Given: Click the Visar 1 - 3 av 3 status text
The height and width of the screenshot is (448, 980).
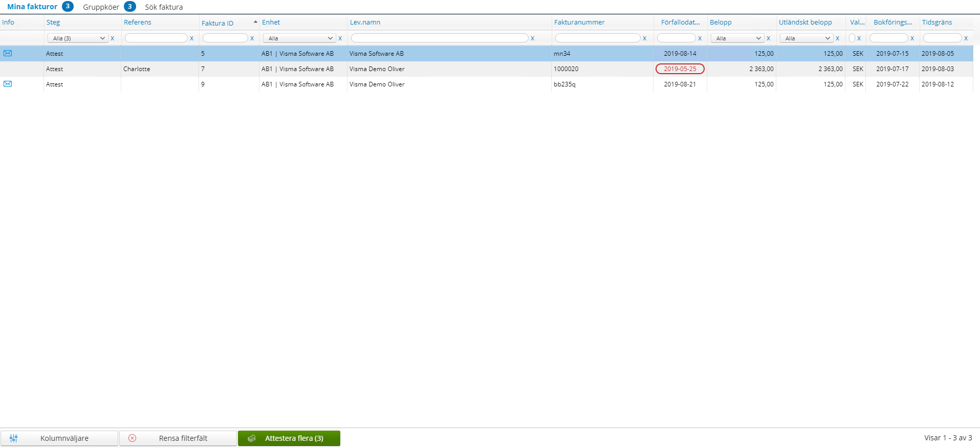Looking at the screenshot, I should click(x=948, y=438).
